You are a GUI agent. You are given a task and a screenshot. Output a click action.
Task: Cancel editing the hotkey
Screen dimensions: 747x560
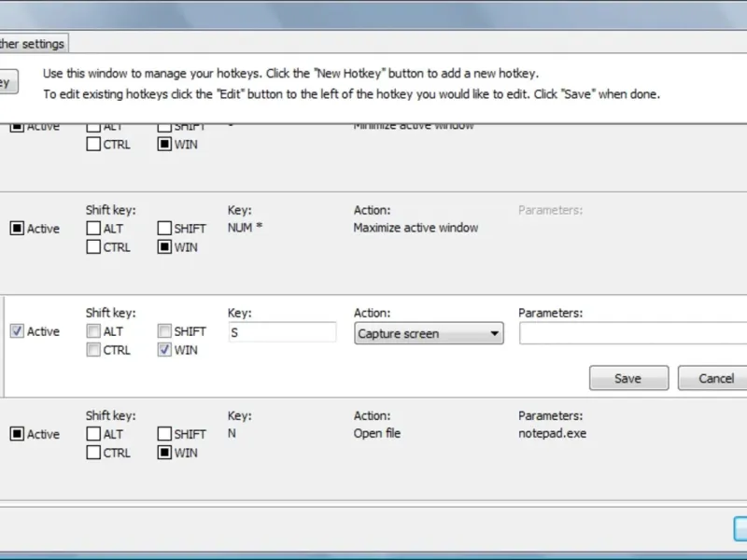click(712, 378)
